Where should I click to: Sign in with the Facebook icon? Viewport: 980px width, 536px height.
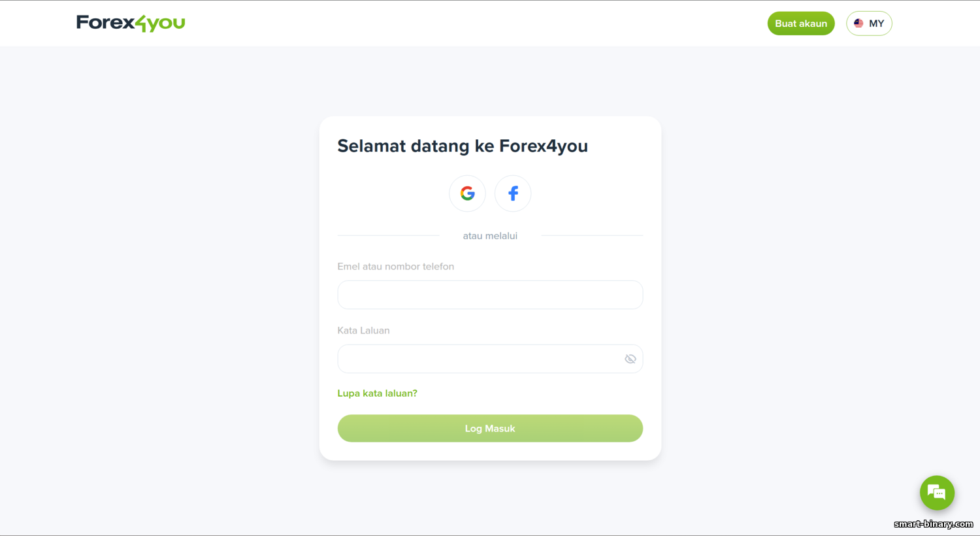coord(513,193)
